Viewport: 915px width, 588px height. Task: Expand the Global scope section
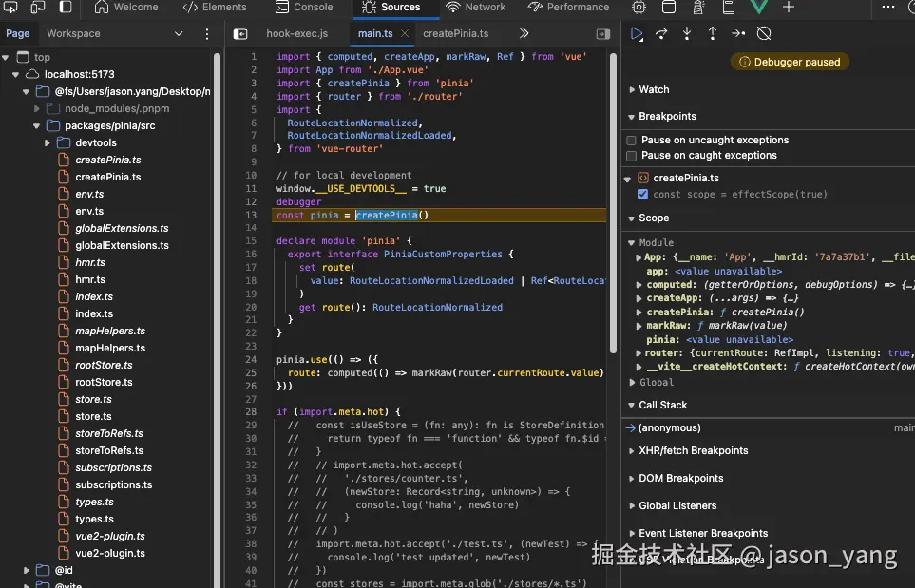click(x=656, y=382)
